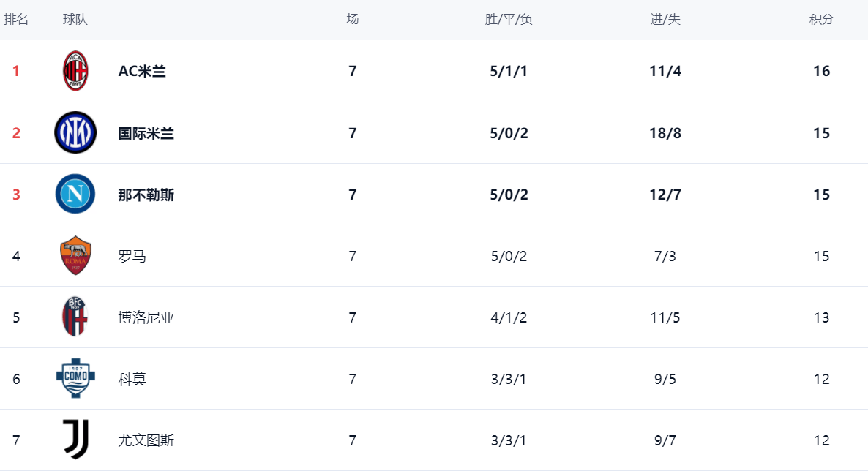Open the 博洛尼亚 team page link
Viewport: 868px width, 471px height.
point(146,317)
